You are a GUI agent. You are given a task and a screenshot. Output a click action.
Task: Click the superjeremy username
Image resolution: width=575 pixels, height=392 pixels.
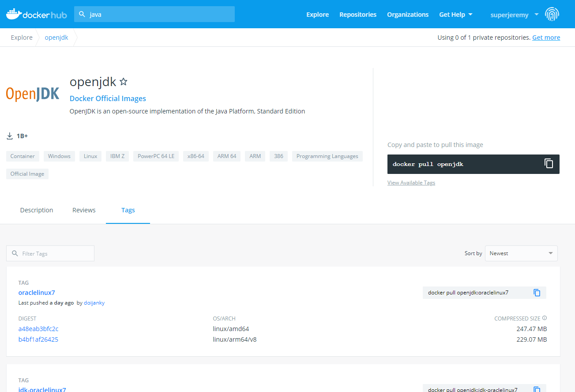[x=509, y=15]
